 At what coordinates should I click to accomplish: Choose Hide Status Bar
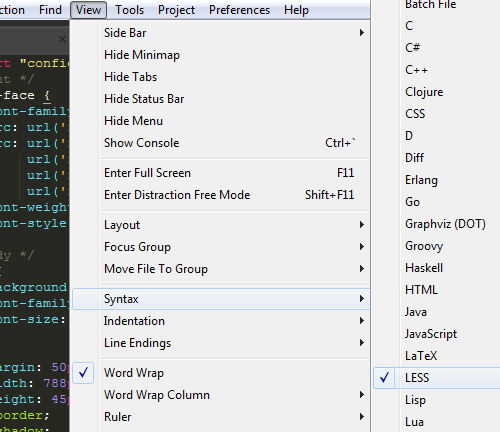[x=221, y=99]
